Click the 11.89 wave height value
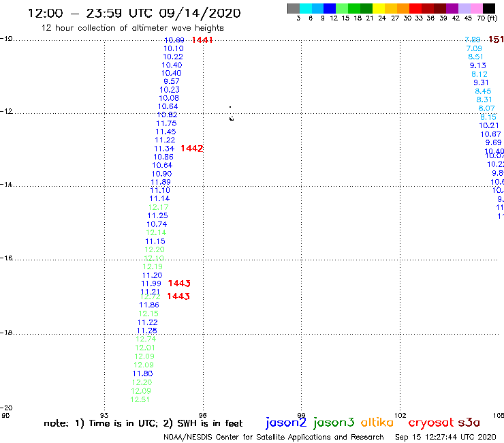The image size is (504, 443). (x=161, y=182)
